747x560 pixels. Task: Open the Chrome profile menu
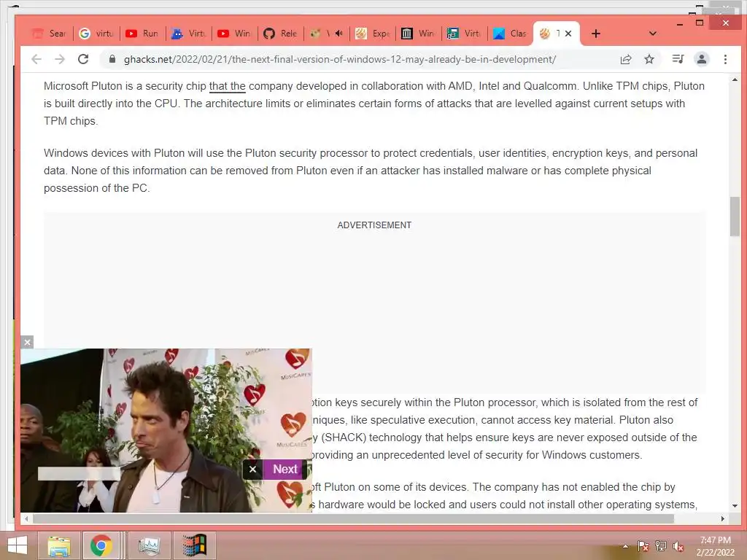point(701,59)
